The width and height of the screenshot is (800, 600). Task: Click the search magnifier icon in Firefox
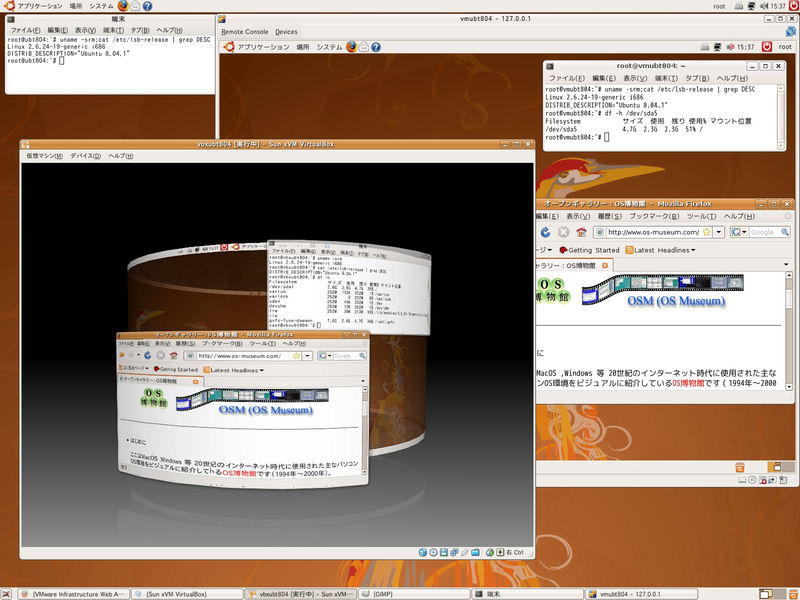pyautogui.click(x=783, y=232)
